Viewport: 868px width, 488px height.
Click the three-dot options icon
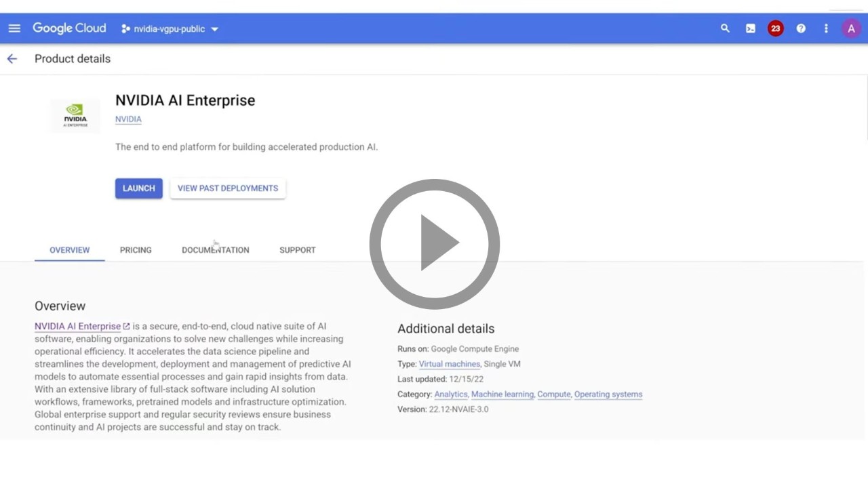[826, 28]
